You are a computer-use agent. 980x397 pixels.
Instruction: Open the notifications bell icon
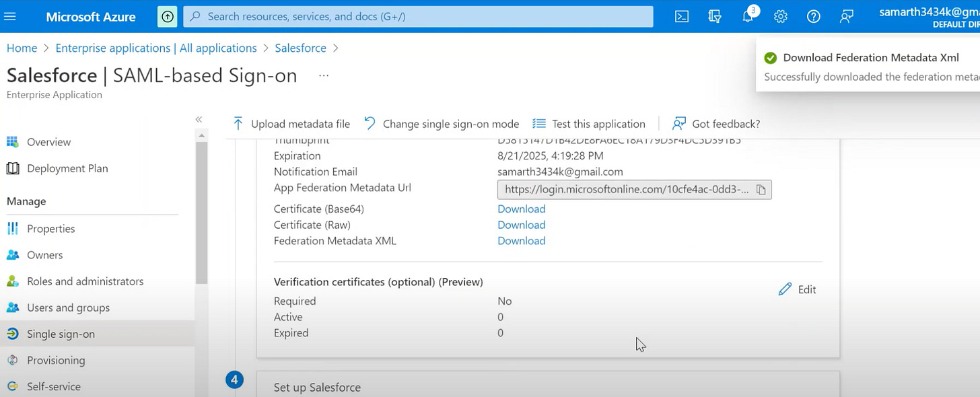(x=748, y=17)
